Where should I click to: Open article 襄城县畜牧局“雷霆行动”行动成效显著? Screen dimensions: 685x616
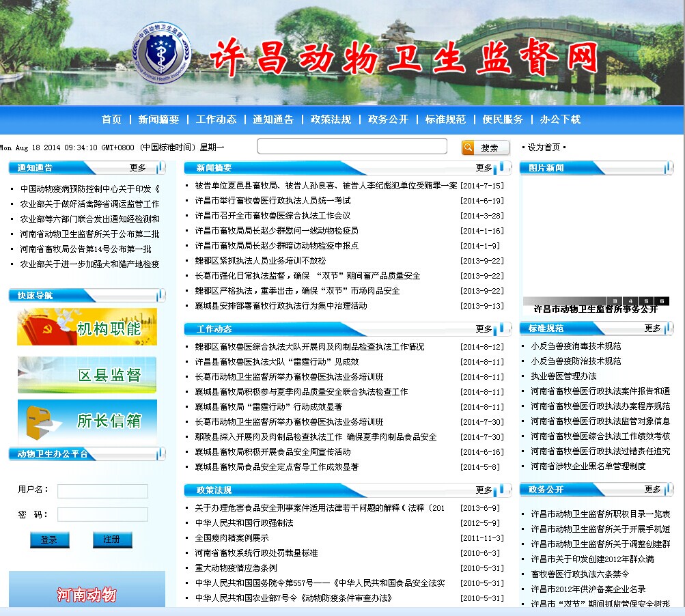coord(268,407)
